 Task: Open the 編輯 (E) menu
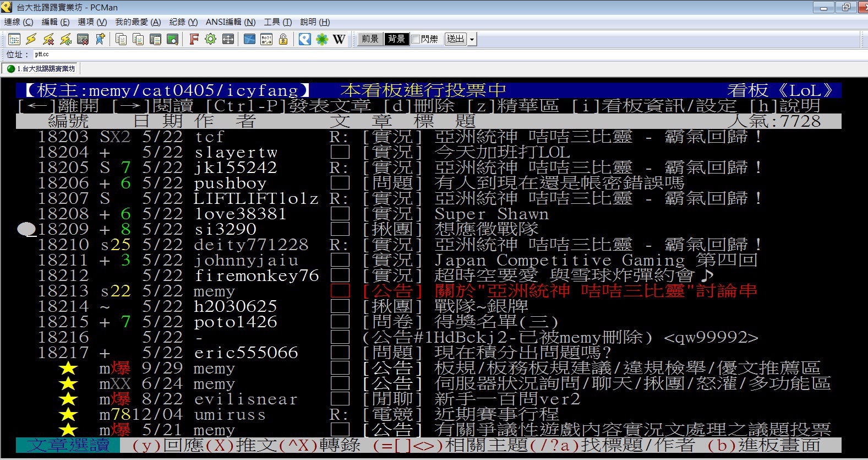[56, 22]
